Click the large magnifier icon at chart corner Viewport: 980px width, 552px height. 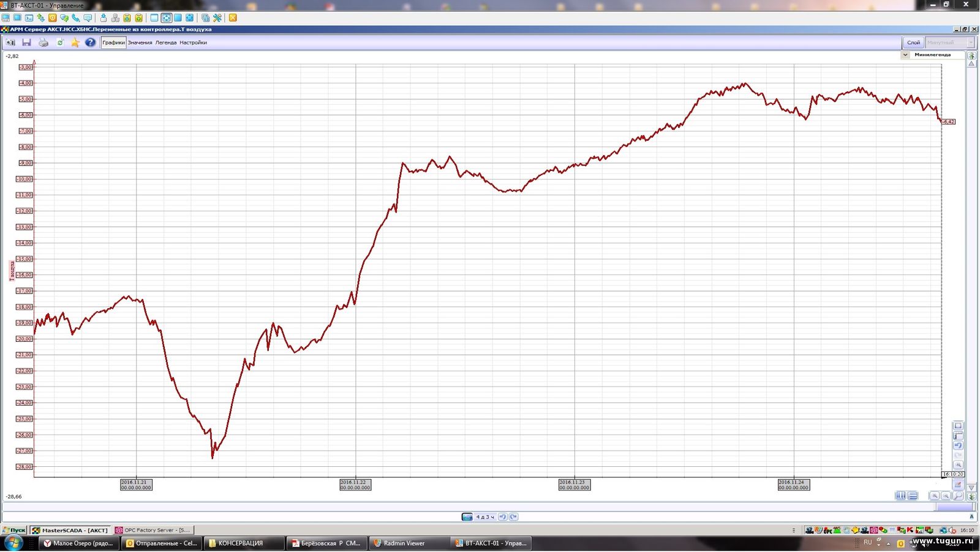pos(959,496)
